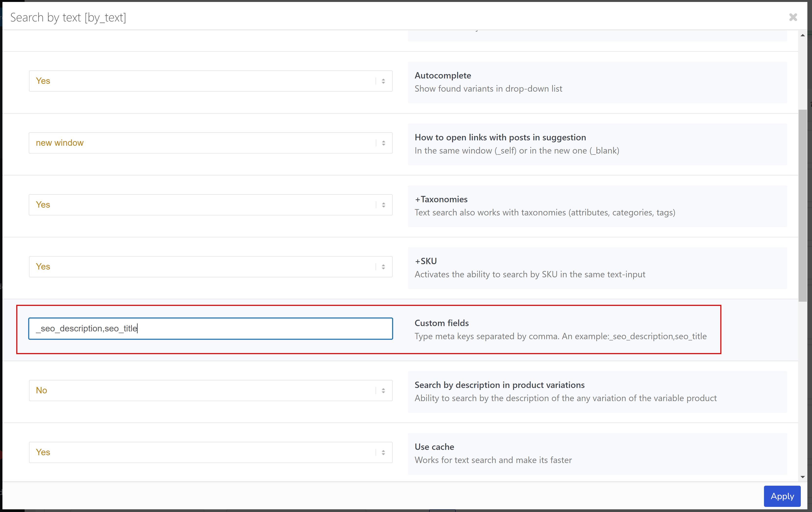Open Search by description in variations dropdown

click(210, 391)
